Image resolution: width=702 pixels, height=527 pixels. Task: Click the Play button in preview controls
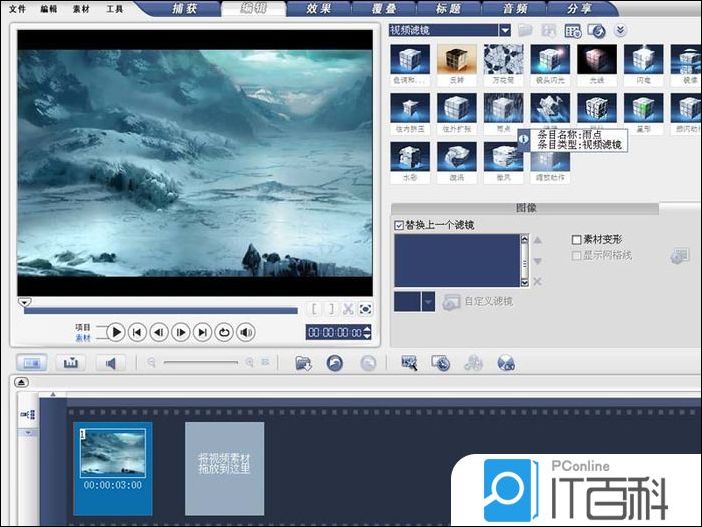116,332
